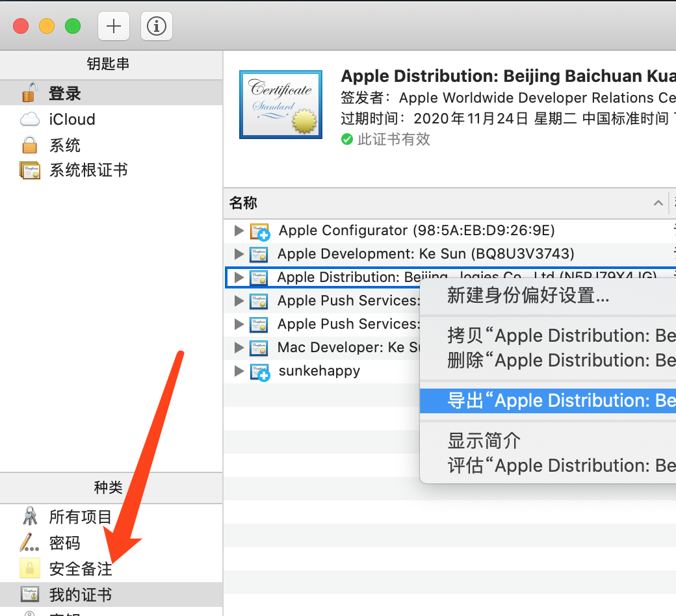Toggle the sort arrow in 名称 header
This screenshot has height=616, width=676.
[x=658, y=203]
